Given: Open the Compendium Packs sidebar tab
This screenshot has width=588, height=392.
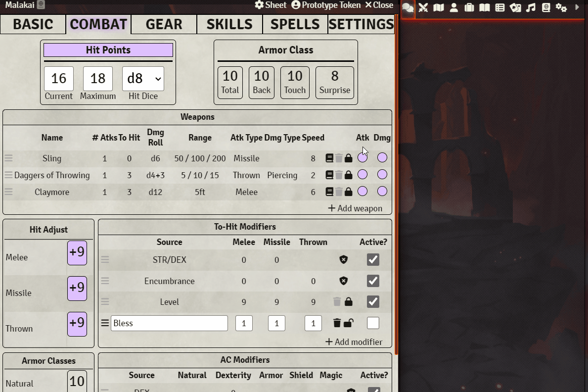Looking at the screenshot, I should pos(546,7).
